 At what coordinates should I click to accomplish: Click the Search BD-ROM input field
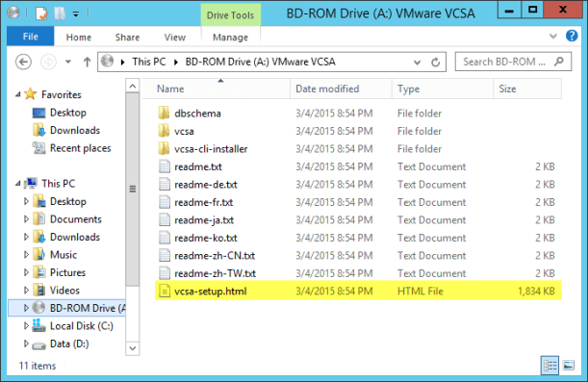click(505, 62)
